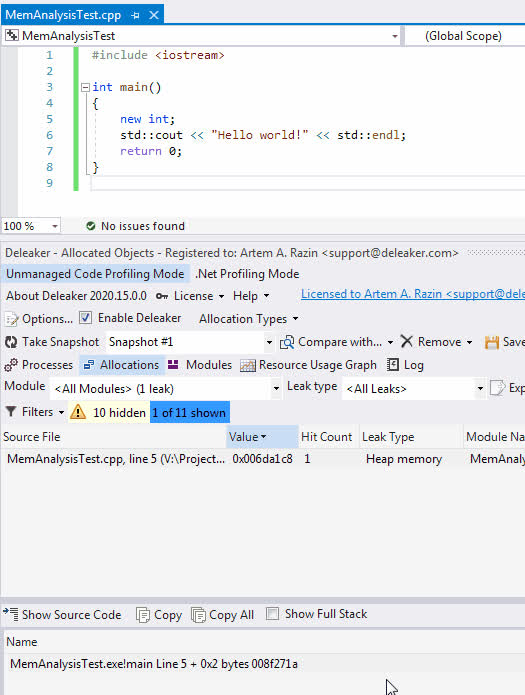Image resolution: width=525 pixels, height=695 pixels.
Task: Open About Deleaker 2020.15.0.0
Action: tap(76, 296)
